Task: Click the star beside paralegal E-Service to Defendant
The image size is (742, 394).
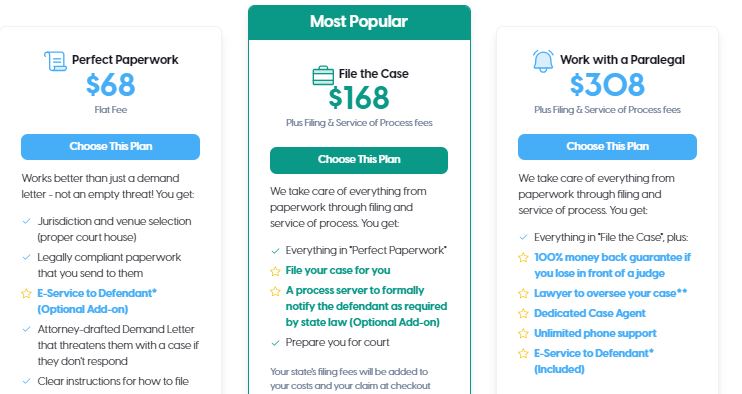Action: tap(523, 354)
